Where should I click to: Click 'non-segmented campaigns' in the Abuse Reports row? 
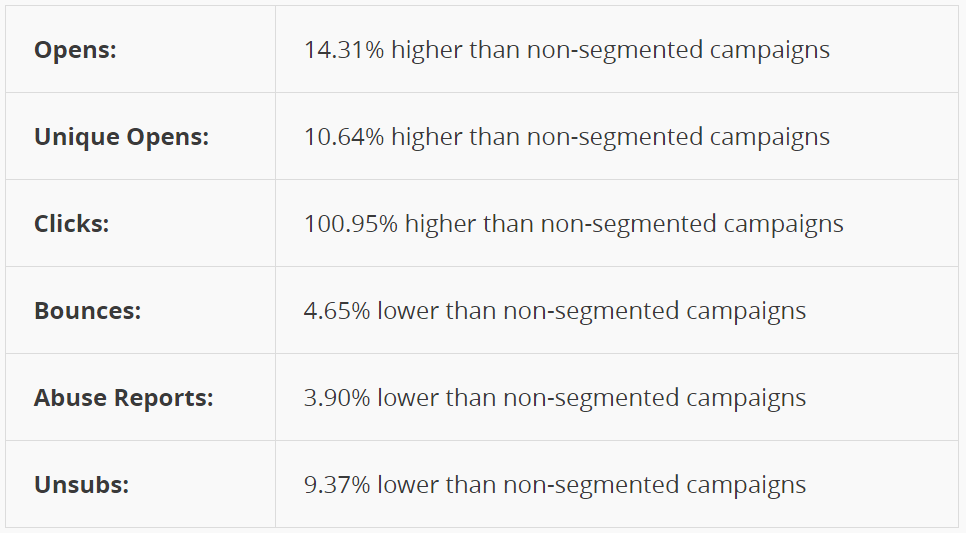(654, 398)
